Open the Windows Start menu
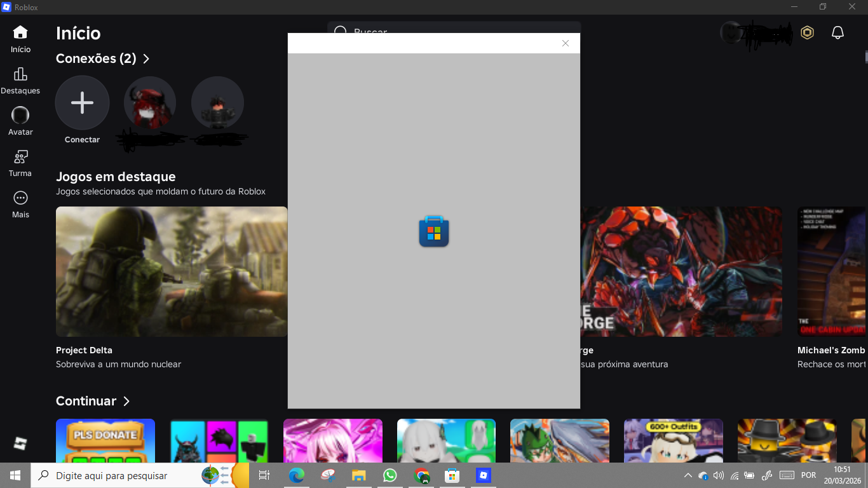868x488 pixels. point(15,475)
